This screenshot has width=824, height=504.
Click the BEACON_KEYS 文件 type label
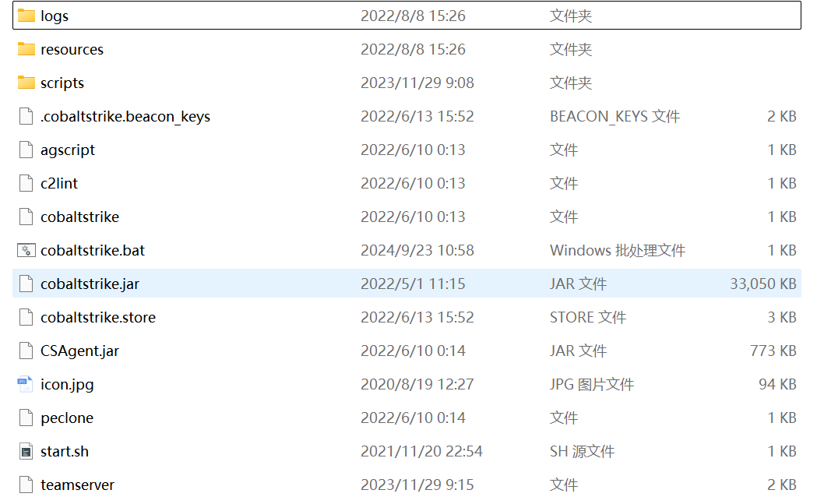tap(614, 117)
